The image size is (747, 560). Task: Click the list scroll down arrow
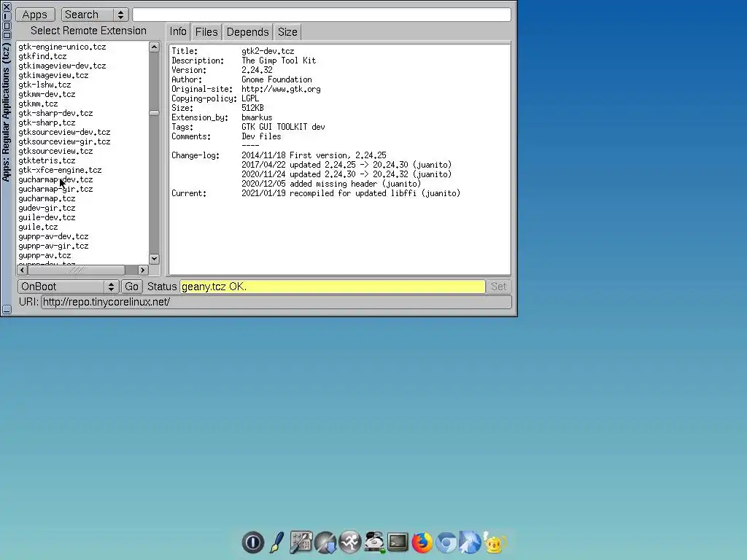point(154,259)
